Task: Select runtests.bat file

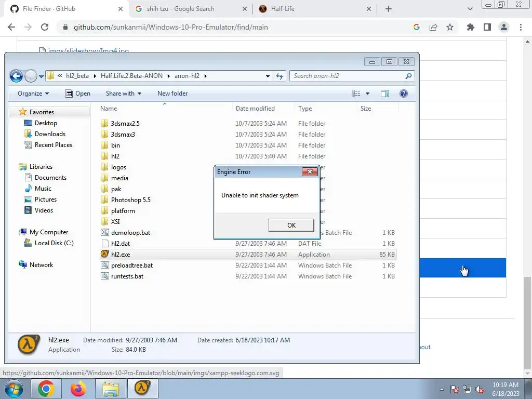Action: coord(127,276)
